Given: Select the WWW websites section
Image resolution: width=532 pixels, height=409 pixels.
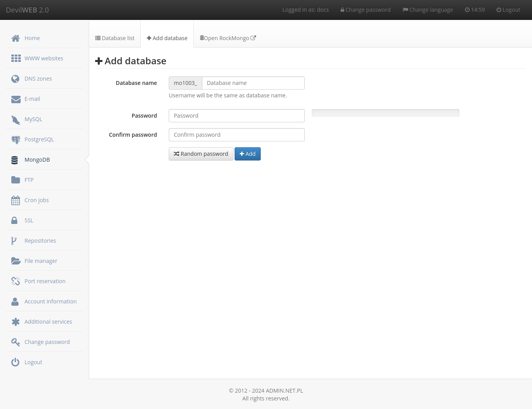Looking at the screenshot, I should point(44,58).
